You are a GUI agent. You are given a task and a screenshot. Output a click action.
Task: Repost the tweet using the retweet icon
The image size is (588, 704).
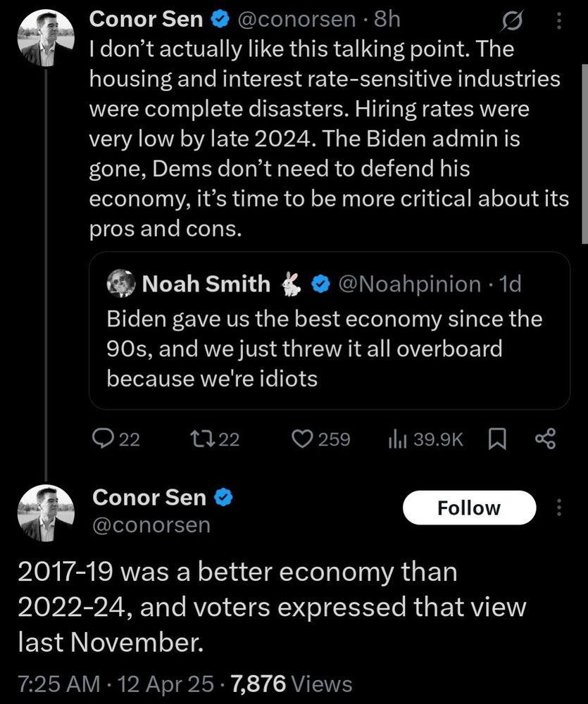coord(203,439)
